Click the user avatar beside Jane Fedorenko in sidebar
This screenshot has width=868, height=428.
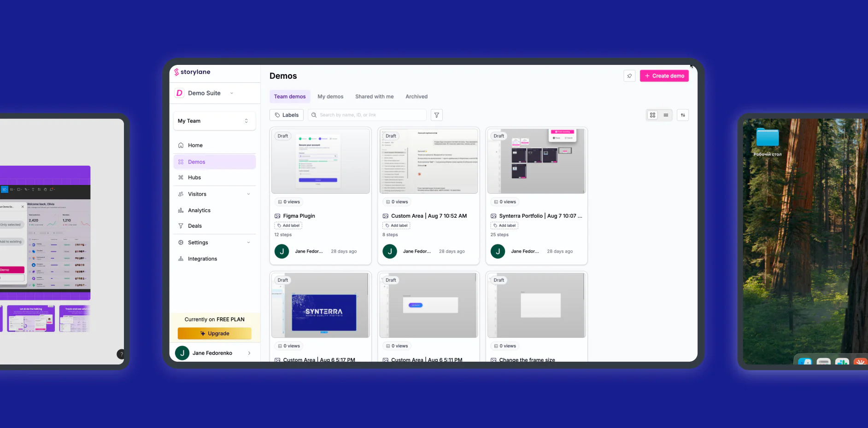(x=182, y=353)
